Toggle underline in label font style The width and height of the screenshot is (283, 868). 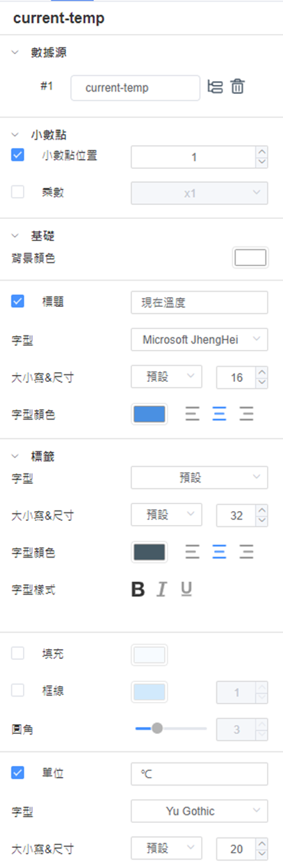pos(186,590)
